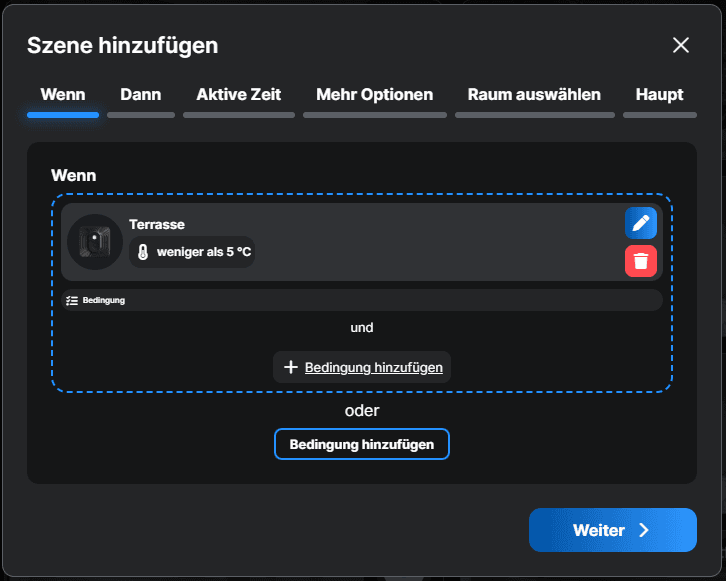The height and width of the screenshot is (581, 726).
Task: Switch to the Dann tab
Action: coord(141,95)
